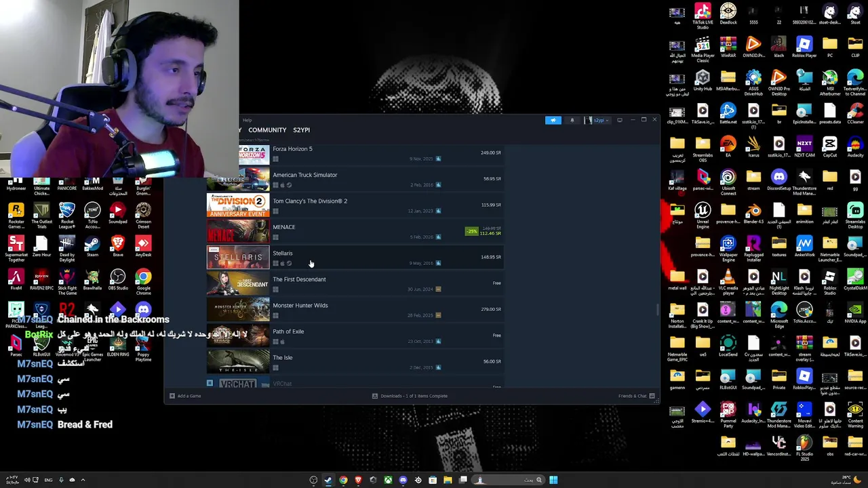Select the CCleaner desktop icon
The width and height of the screenshot is (868, 488).
pos(855,114)
